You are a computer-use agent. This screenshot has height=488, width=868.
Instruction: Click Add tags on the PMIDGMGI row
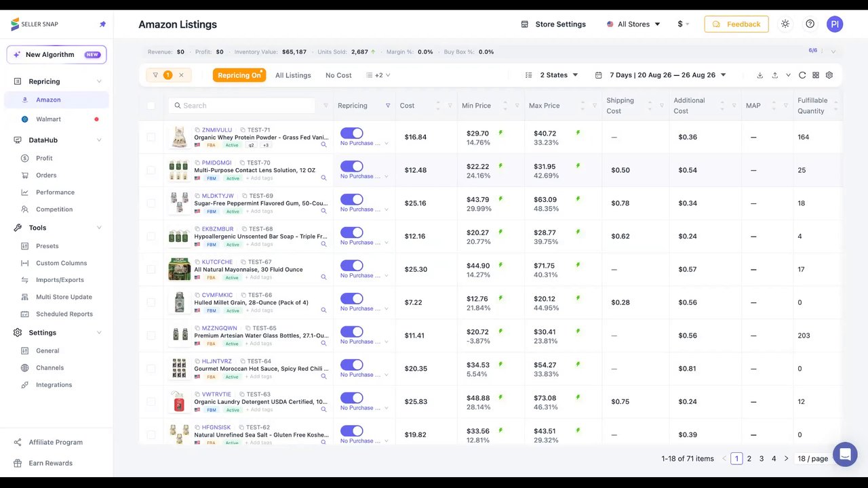(x=260, y=178)
